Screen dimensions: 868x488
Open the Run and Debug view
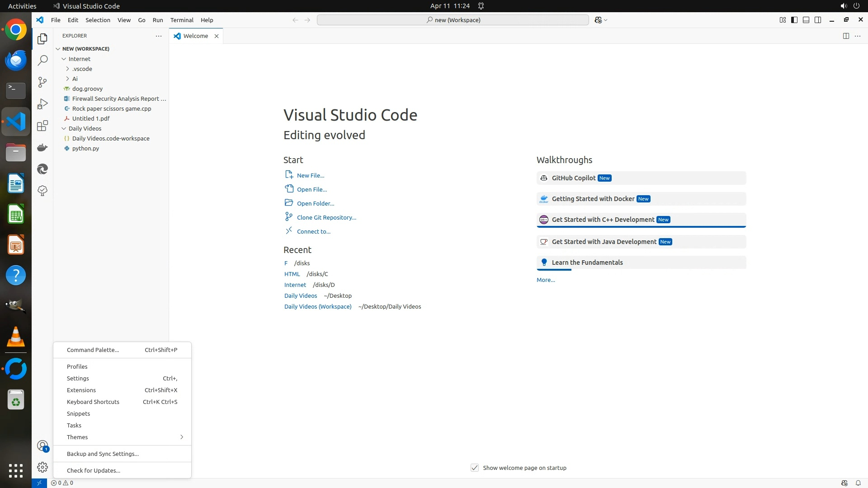point(42,104)
